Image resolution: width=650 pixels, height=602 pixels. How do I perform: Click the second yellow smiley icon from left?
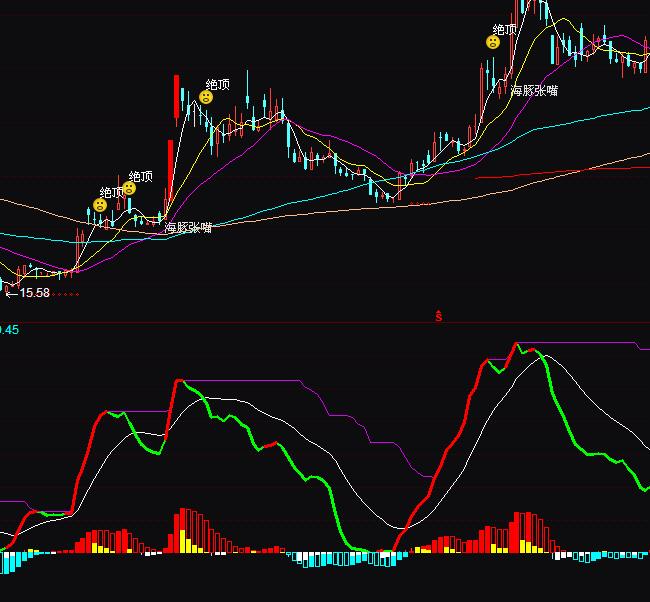point(129,188)
